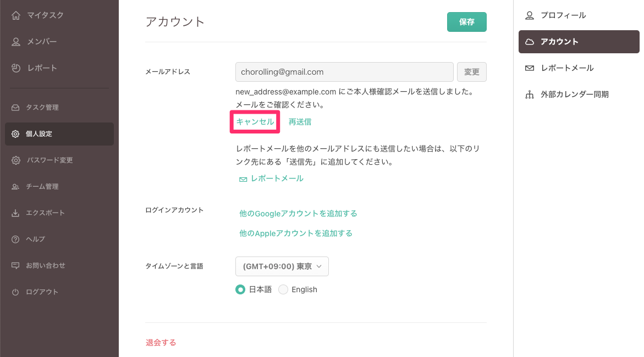644x357 pixels.
Task: Switch to the プロフィール tab
Action: pyautogui.click(x=563, y=15)
